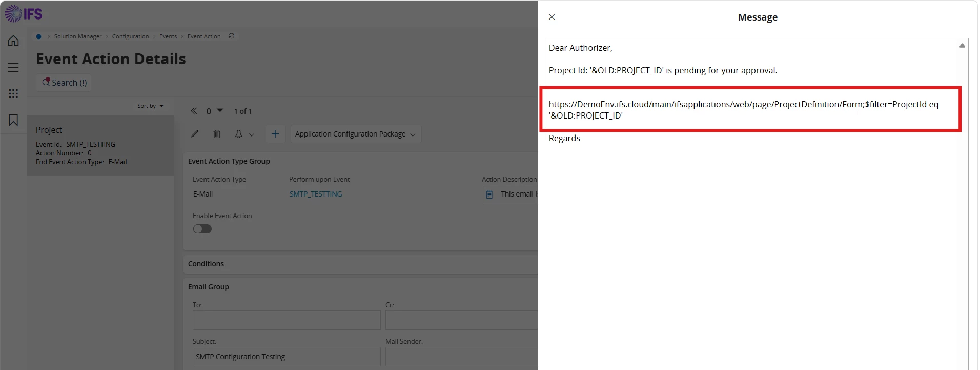Click the delete trash icon

217,134
